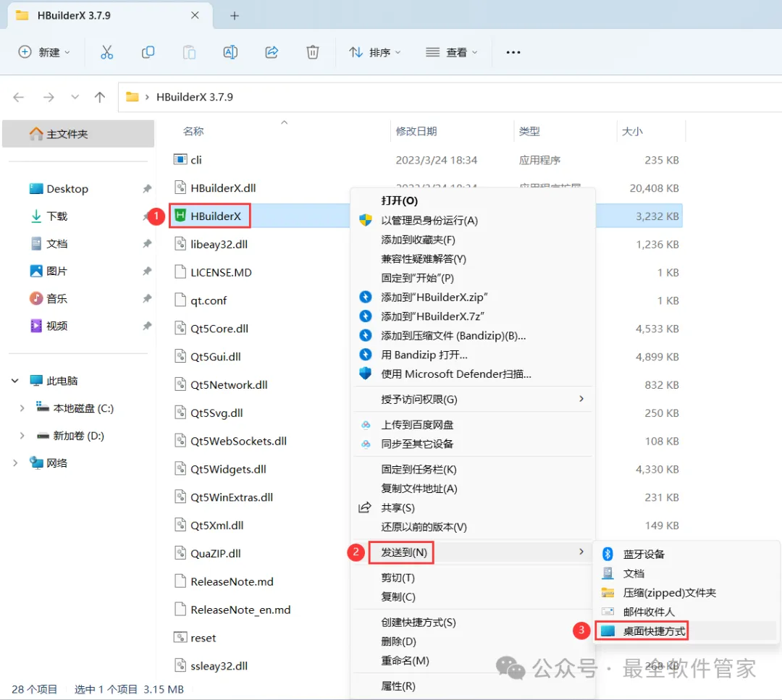Open 下载 folder in sidebar
782x700 pixels.
click(x=49, y=216)
